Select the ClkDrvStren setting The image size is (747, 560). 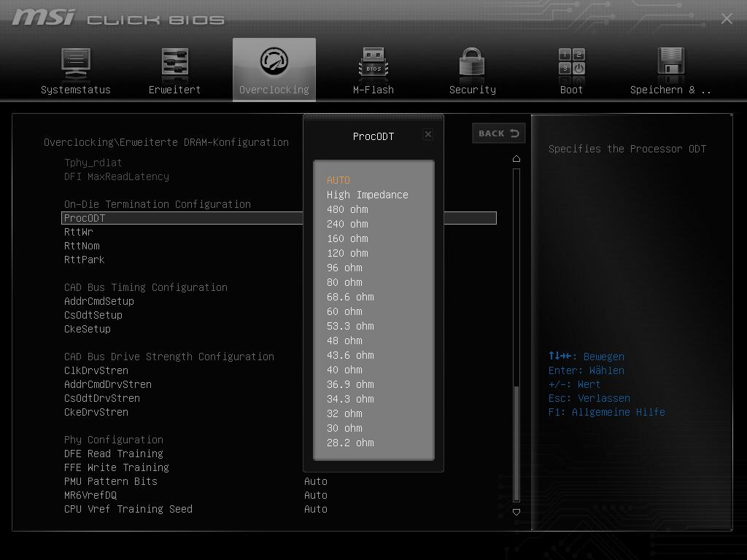pyautogui.click(x=96, y=370)
